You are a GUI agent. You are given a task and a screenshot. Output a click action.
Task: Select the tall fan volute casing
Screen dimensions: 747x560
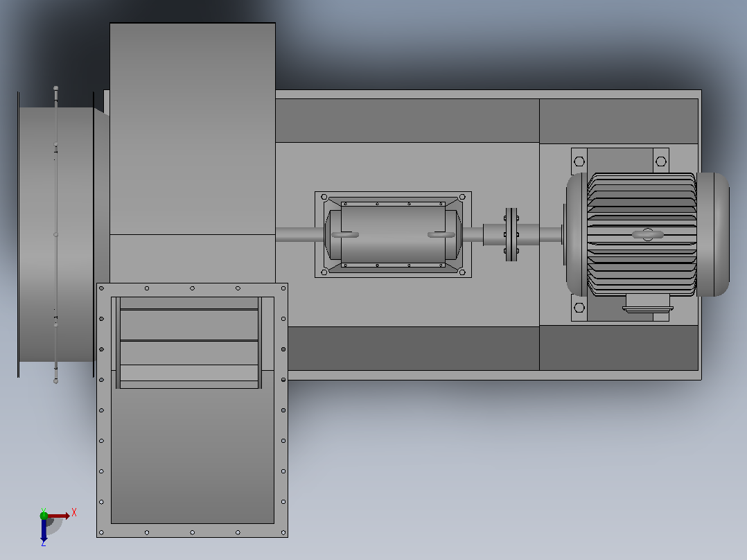(x=193, y=152)
